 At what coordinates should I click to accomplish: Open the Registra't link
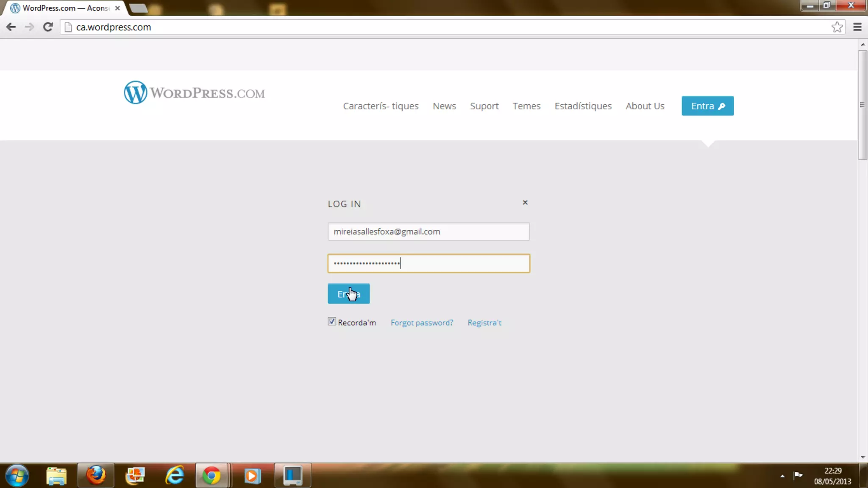(x=484, y=323)
